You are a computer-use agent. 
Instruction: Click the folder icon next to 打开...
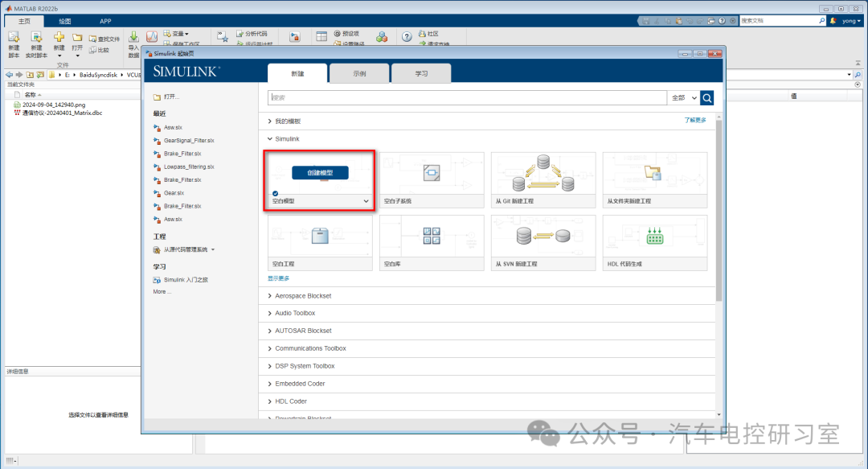(x=157, y=97)
